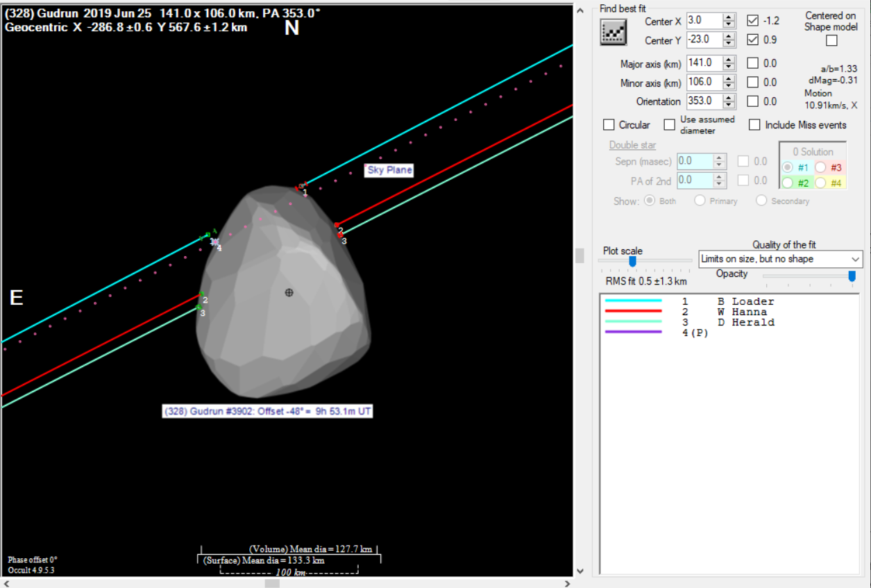The width and height of the screenshot is (871, 588).
Task: Select Show Primary radio option
Action: (x=700, y=201)
